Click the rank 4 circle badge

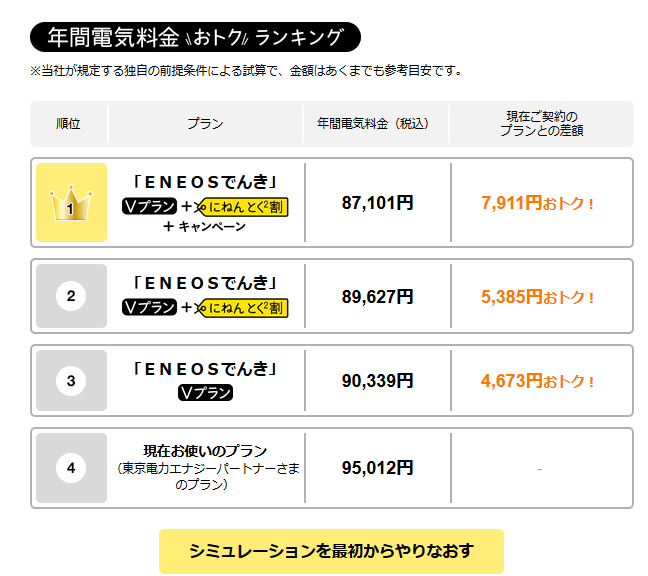[x=71, y=467]
